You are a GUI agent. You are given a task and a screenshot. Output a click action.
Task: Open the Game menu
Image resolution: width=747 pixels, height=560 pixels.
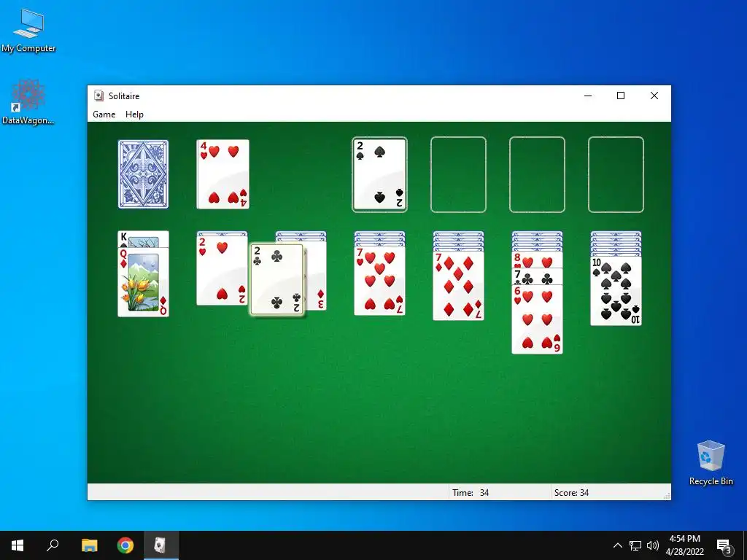pyautogui.click(x=104, y=114)
